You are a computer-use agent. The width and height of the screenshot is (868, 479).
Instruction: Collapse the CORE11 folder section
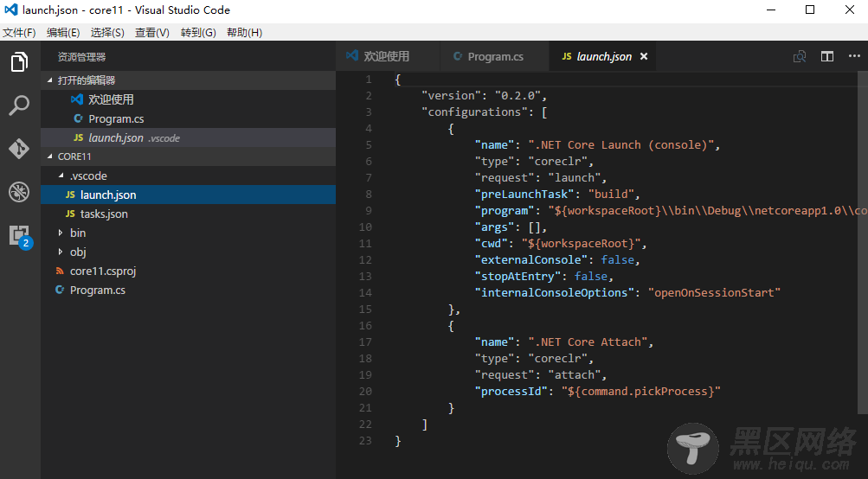point(50,156)
